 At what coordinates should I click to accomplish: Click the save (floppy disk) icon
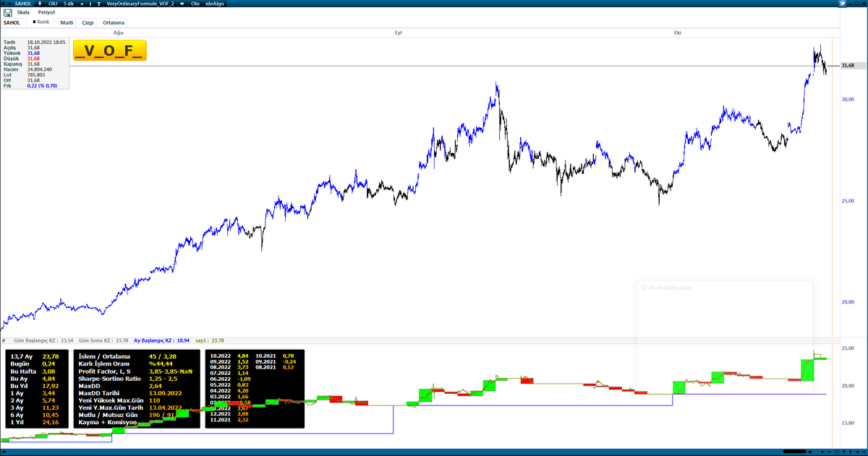7,12
